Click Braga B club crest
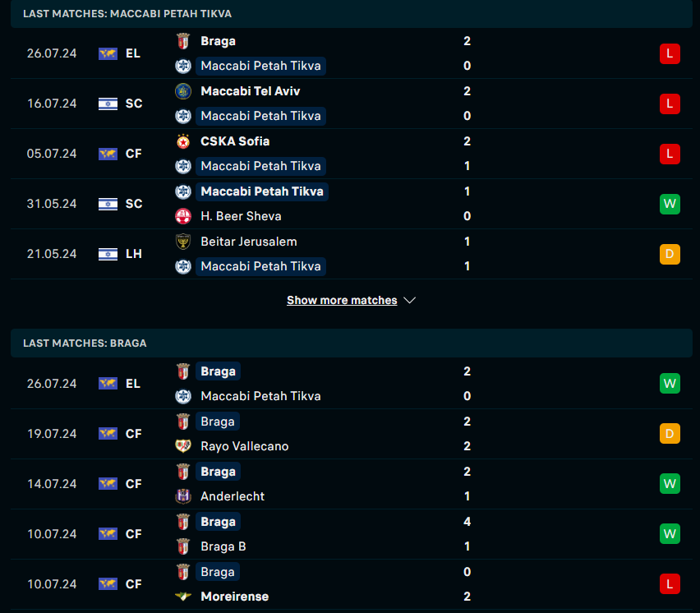The image size is (700, 613). pyautogui.click(x=183, y=546)
